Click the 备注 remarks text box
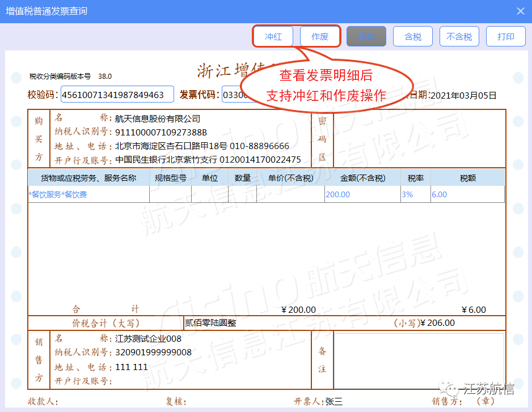The width and height of the screenshot is (532, 412). coord(419,360)
